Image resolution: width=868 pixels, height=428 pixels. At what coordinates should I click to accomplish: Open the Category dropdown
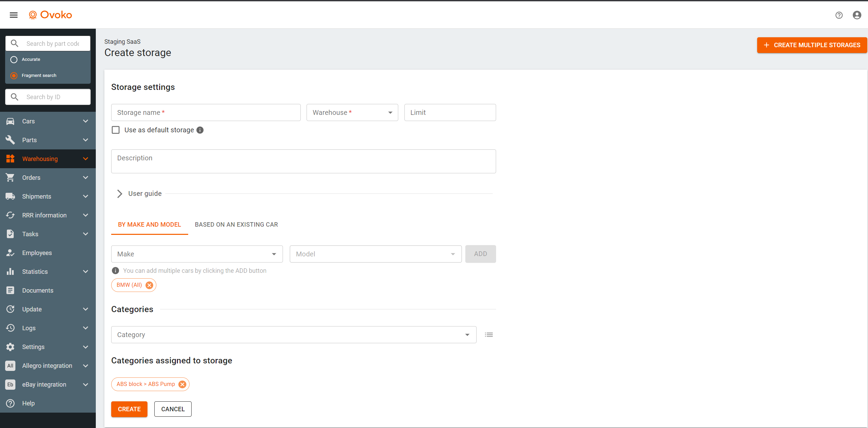point(293,335)
